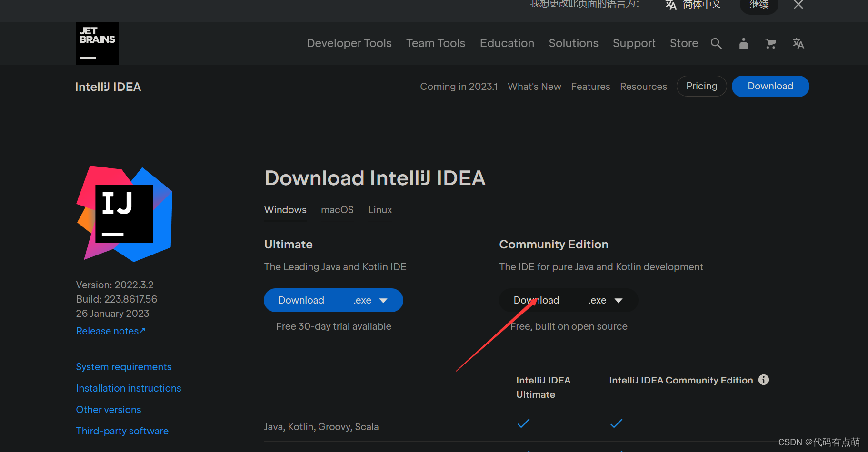
Task: Open the Developer Tools menu
Action: (349, 43)
